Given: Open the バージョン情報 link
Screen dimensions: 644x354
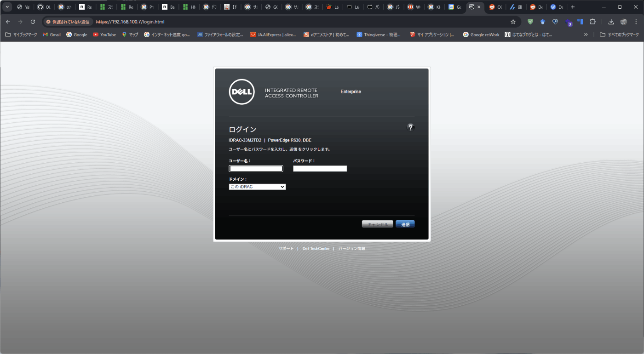Looking at the screenshot, I should point(352,248).
